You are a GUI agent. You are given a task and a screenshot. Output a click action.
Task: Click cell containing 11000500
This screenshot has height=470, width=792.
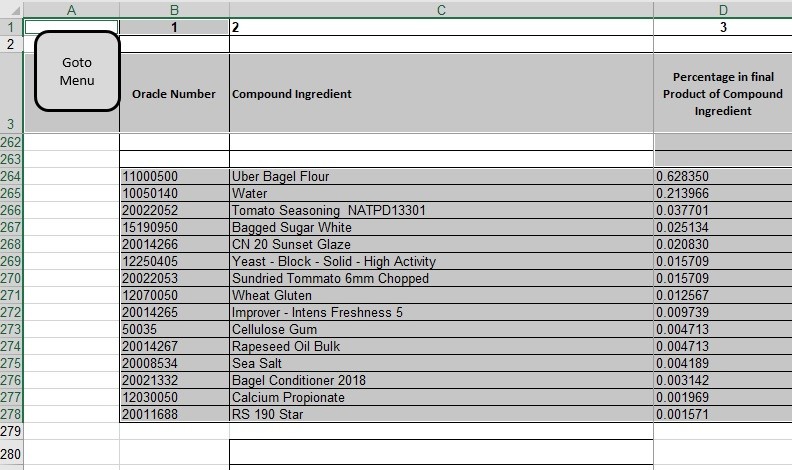click(x=174, y=176)
